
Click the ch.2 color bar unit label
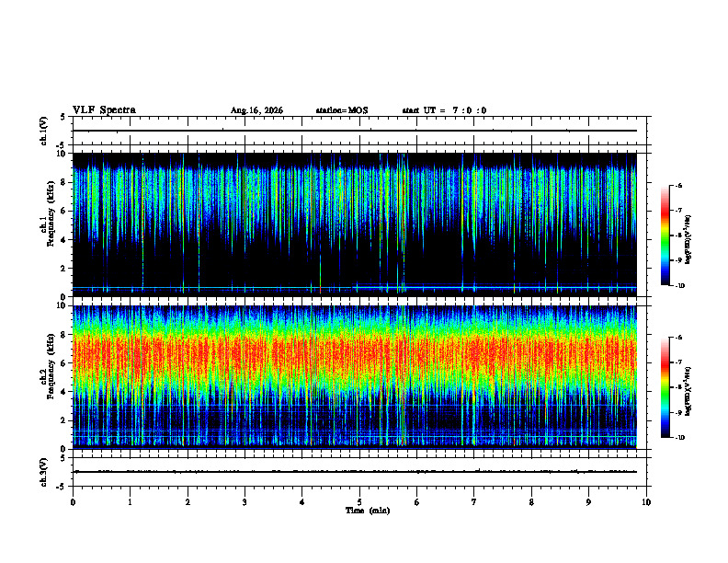(x=688, y=392)
